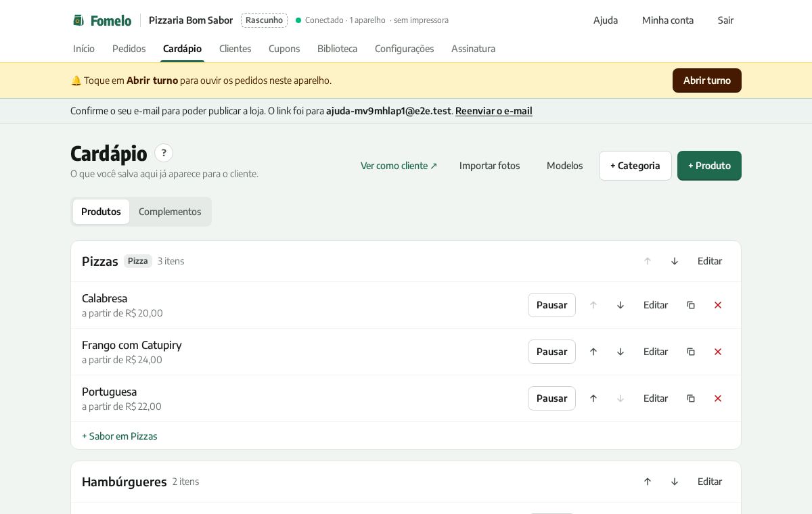Open Ver como cliente link

point(399,166)
